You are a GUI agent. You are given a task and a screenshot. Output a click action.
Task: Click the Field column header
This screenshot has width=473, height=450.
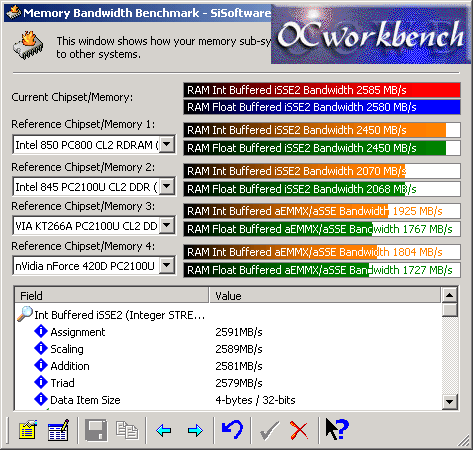(x=112, y=296)
